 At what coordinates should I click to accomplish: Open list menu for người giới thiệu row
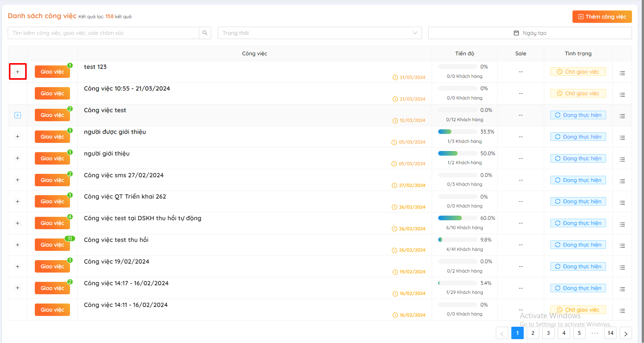[622, 159]
